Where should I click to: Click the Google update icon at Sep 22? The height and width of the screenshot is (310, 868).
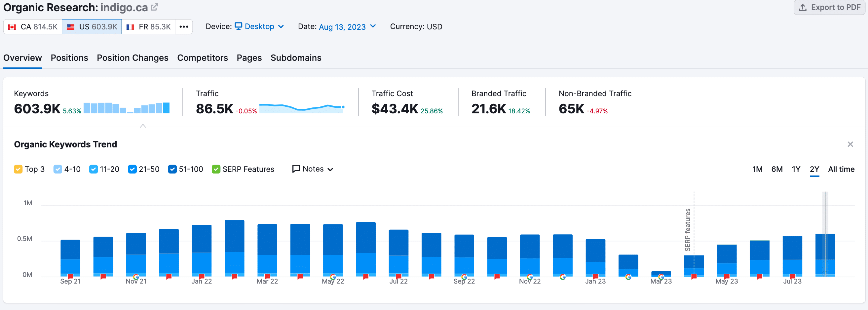click(464, 277)
